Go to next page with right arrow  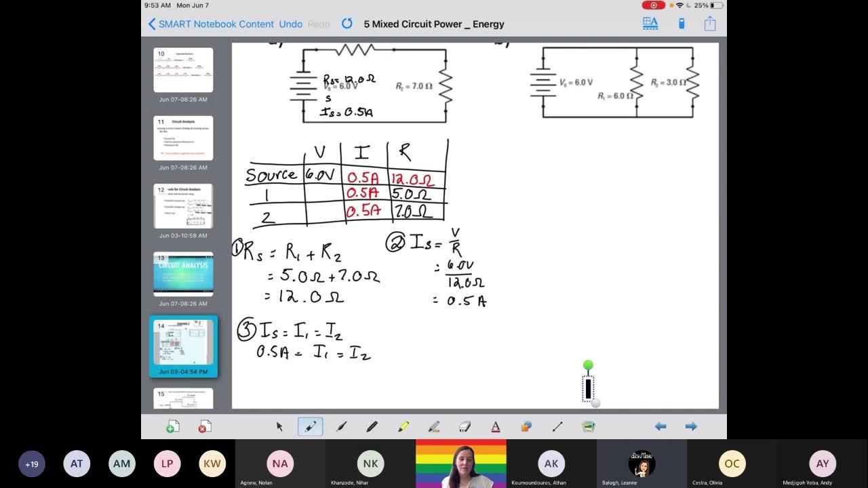[x=691, y=426]
